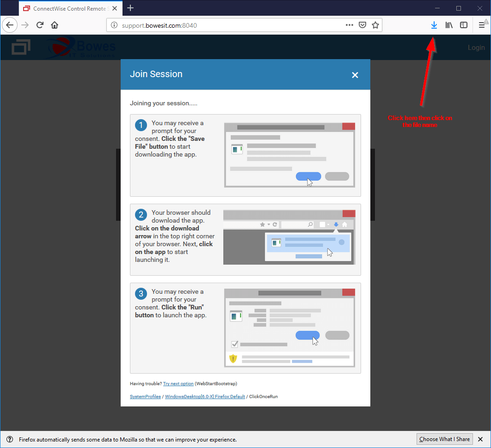Open WindowsDesktop[6.0-X]:Firefox:Default link
The height and width of the screenshot is (448, 491).
tap(205, 396)
